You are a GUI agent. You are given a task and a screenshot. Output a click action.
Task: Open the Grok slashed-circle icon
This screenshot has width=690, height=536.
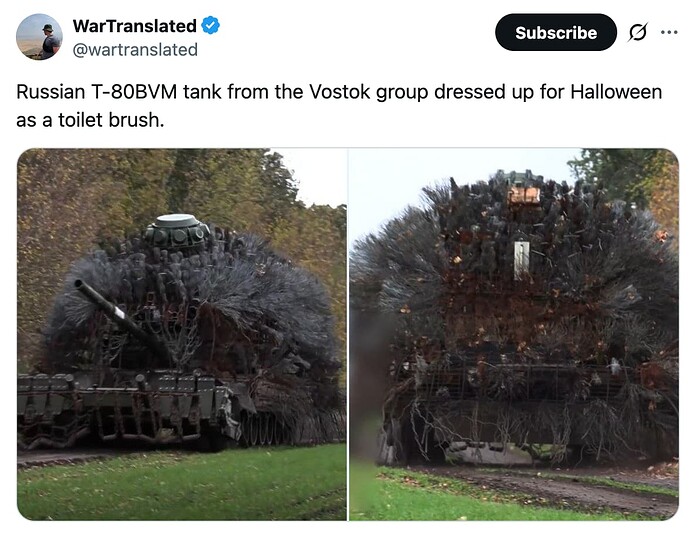pyautogui.click(x=638, y=32)
